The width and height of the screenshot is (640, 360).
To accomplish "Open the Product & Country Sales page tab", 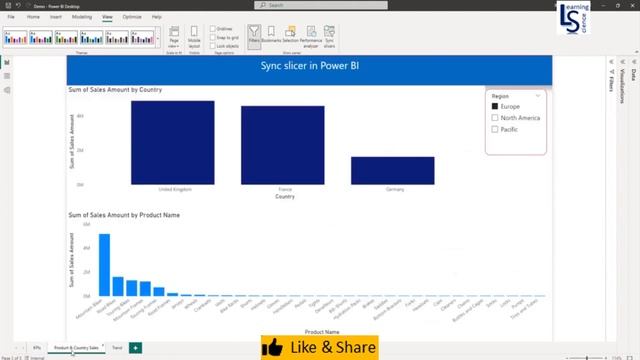I will [x=76, y=348].
